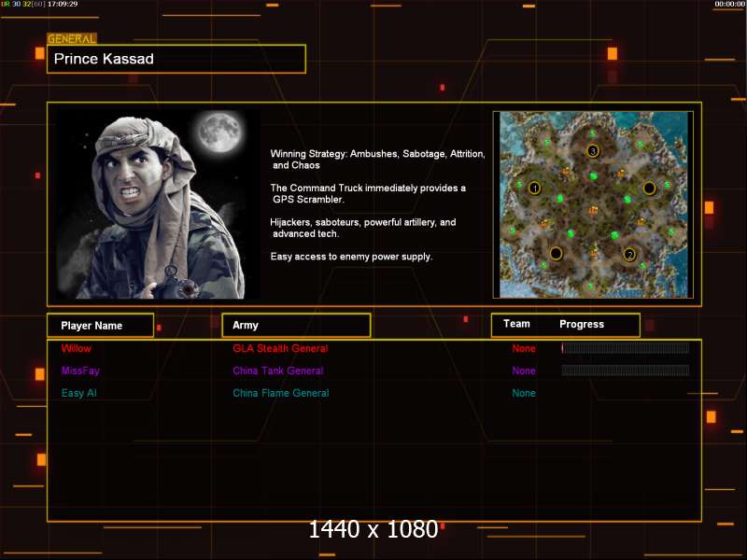Click the Prince Kassad general name field
Screen dimensions: 747x560
point(176,59)
